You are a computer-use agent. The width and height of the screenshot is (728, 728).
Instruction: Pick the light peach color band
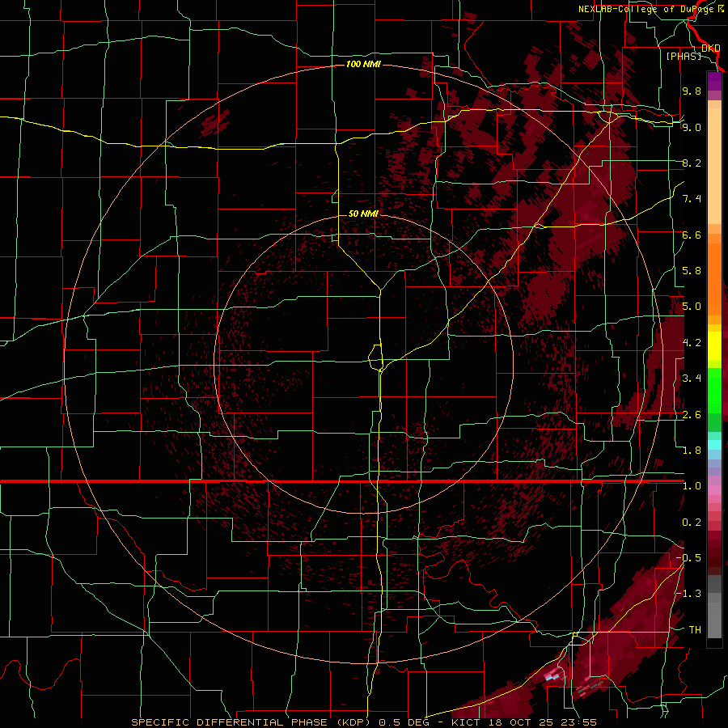click(x=714, y=167)
